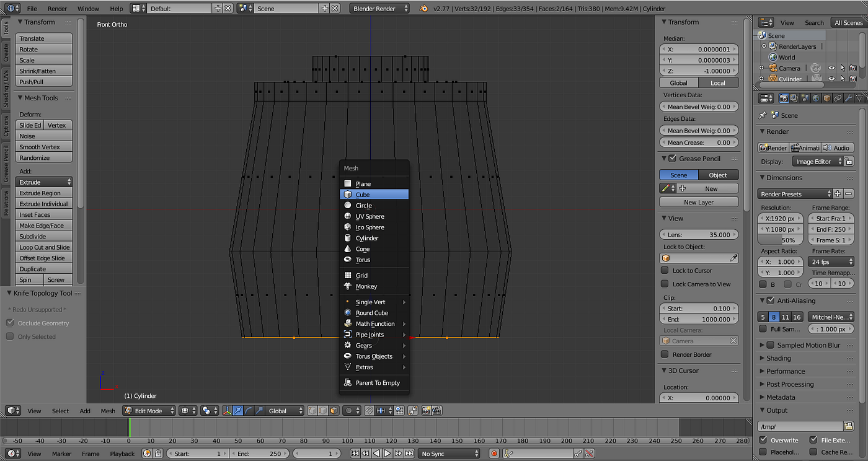The image size is (868, 461).
Task: Jump to the timeline's first frame
Action: (355, 454)
